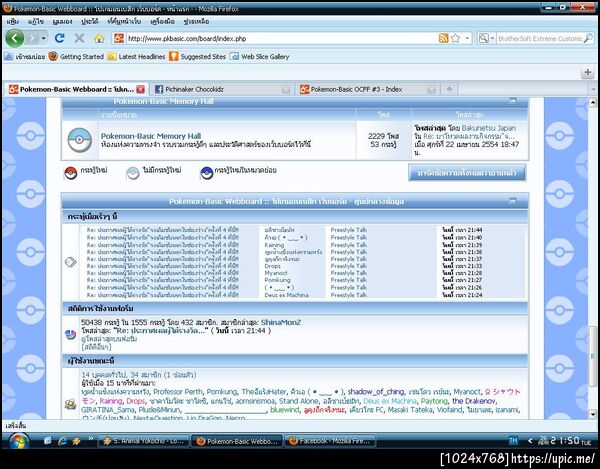Screen dimensions: 600x469
Task: Open the second menu in the menu bar
Action: (x=36, y=21)
